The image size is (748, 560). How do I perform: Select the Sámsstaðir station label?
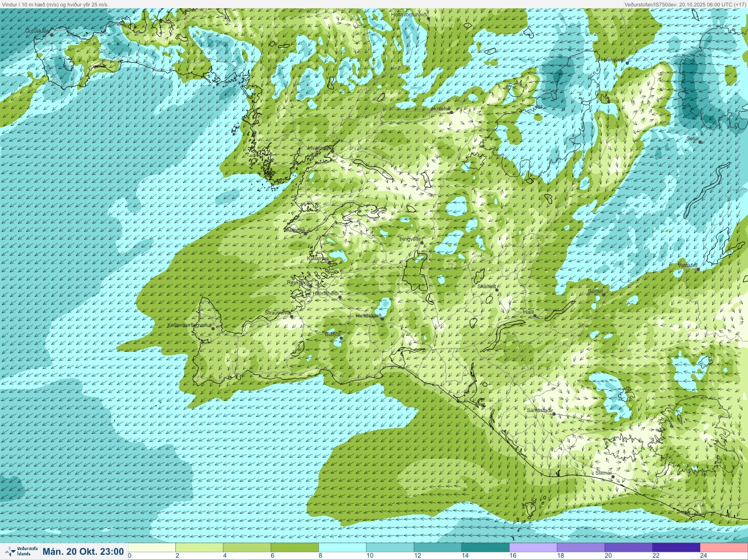(539, 410)
